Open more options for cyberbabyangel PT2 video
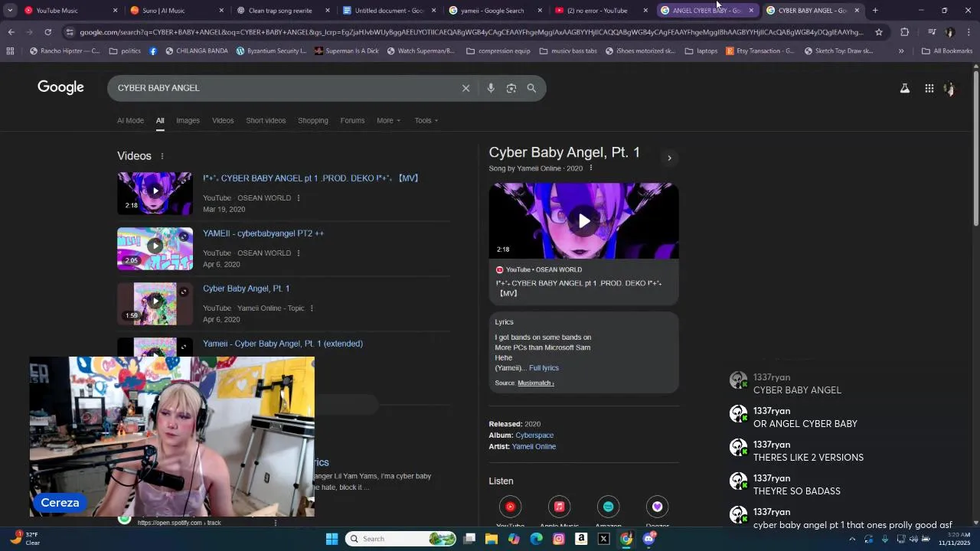This screenshot has width=980, height=551. pyautogui.click(x=298, y=253)
